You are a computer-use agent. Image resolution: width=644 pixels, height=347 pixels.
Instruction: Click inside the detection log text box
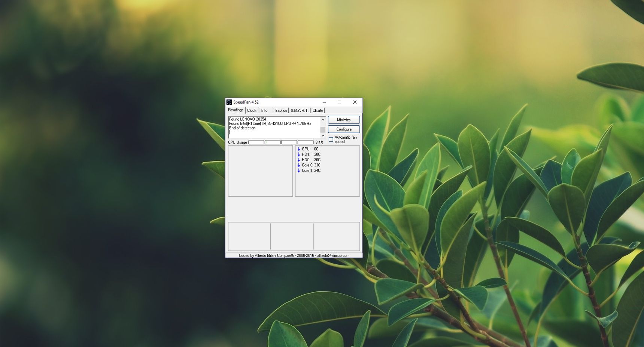tap(274, 128)
